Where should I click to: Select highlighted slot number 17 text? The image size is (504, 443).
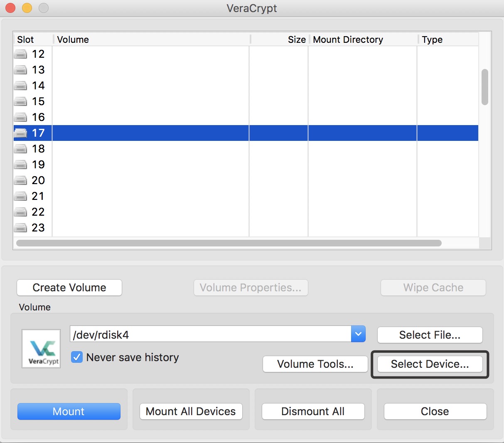coord(38,133)
